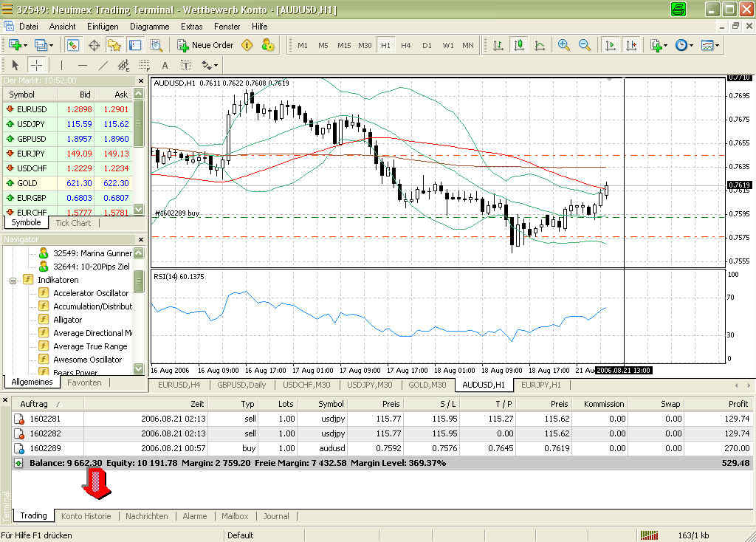Toggle chart auto scroll
Image resolution: width=756 pixels, height=542 pixels.
(x=611, y=45)
